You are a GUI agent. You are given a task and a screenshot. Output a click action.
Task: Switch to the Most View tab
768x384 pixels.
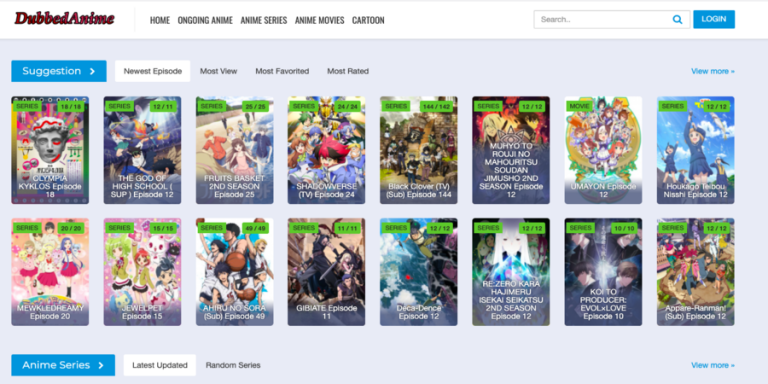point(218,72)
